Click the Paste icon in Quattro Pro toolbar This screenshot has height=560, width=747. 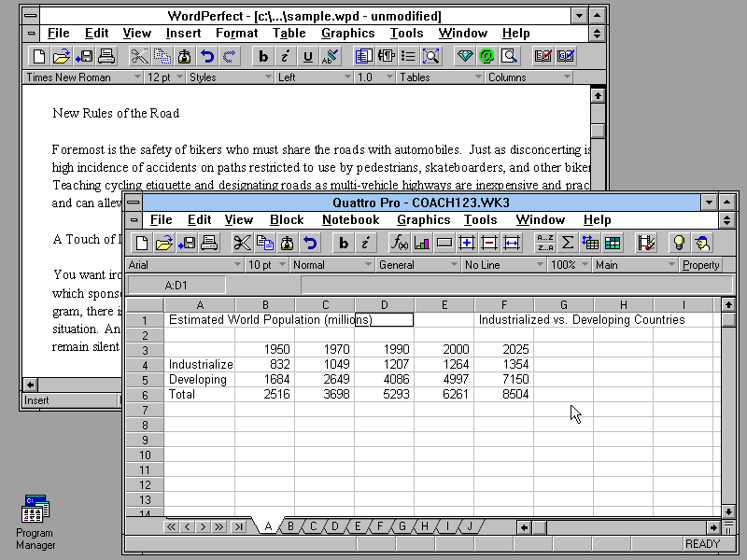tap(287, 244)
